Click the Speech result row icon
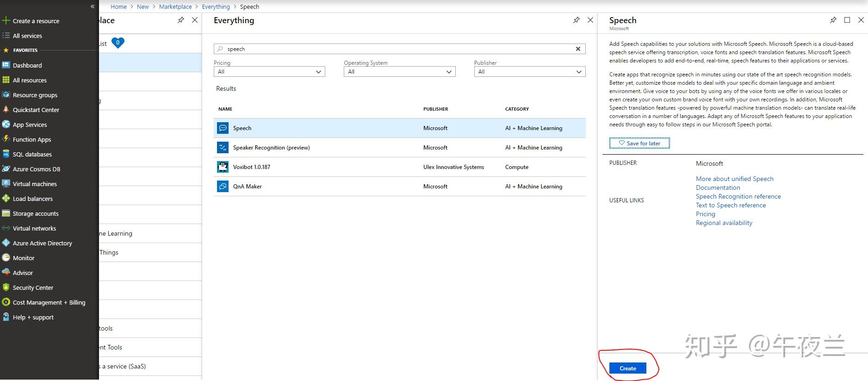Screen dimensions: 868x381 click(x=223, y=128)
